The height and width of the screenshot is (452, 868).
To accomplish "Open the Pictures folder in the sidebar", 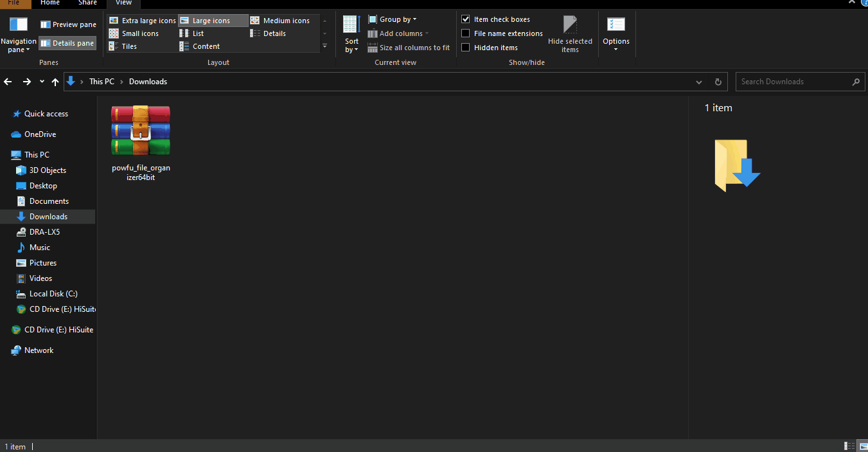I will pyautogui.click(x=43, y=262).
